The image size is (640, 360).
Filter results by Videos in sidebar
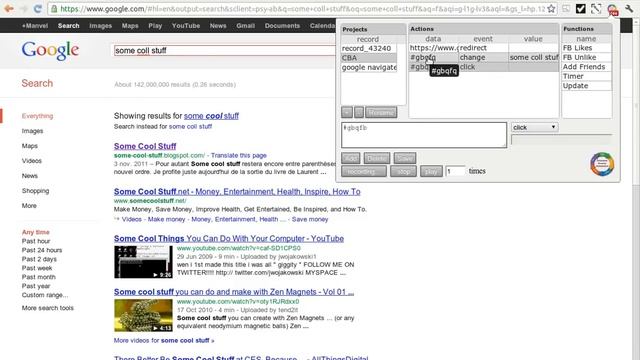click(31, 161)
